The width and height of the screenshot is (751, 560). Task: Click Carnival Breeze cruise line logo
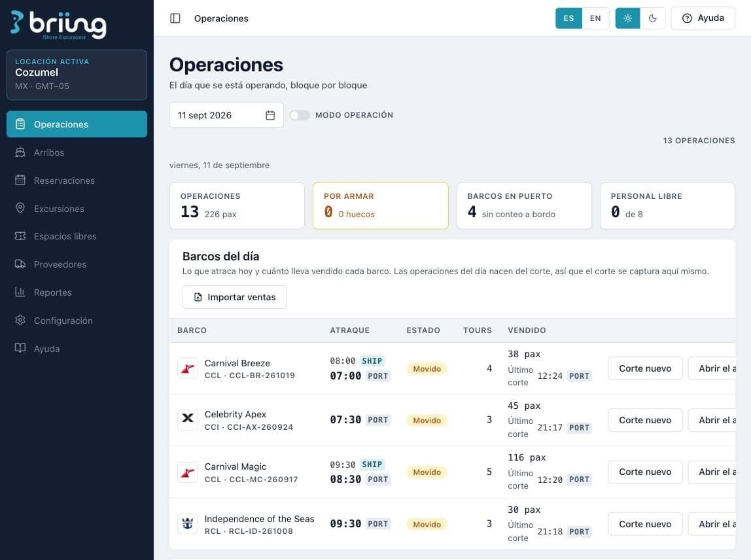(x=188, y=368)
